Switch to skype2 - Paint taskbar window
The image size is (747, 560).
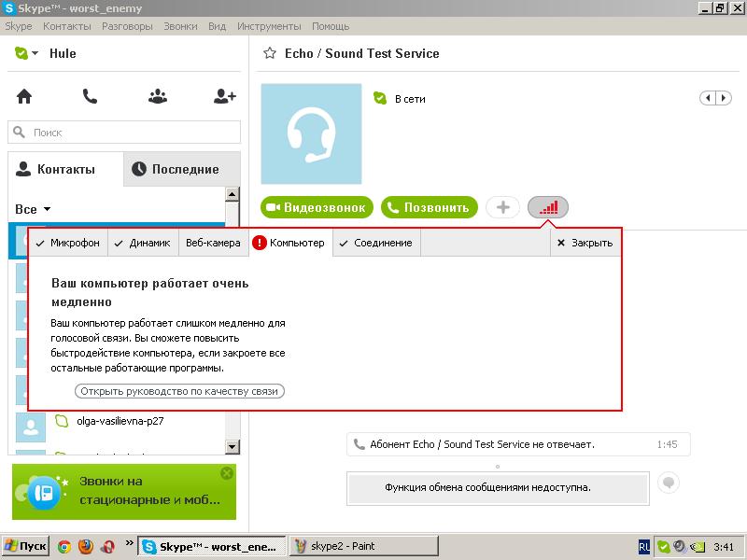click(x=364, y=546)
